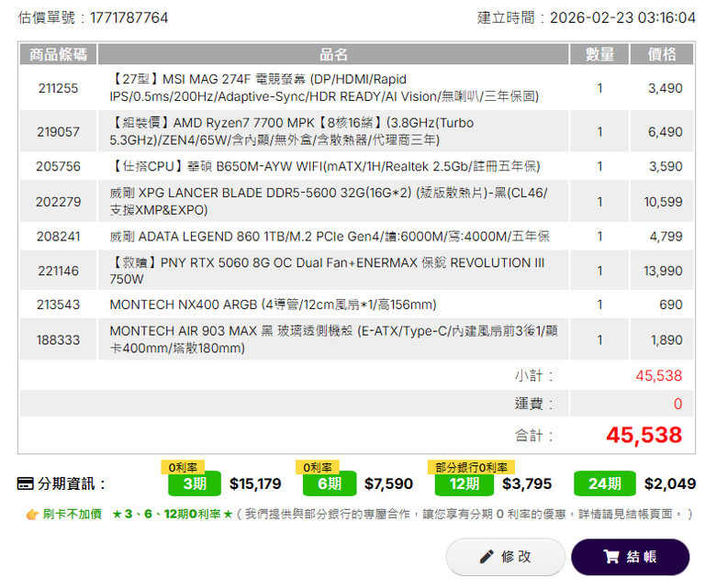The image size is (716, 588).
Task: Select the 3期 installment badge
Action: click(195, 483)
